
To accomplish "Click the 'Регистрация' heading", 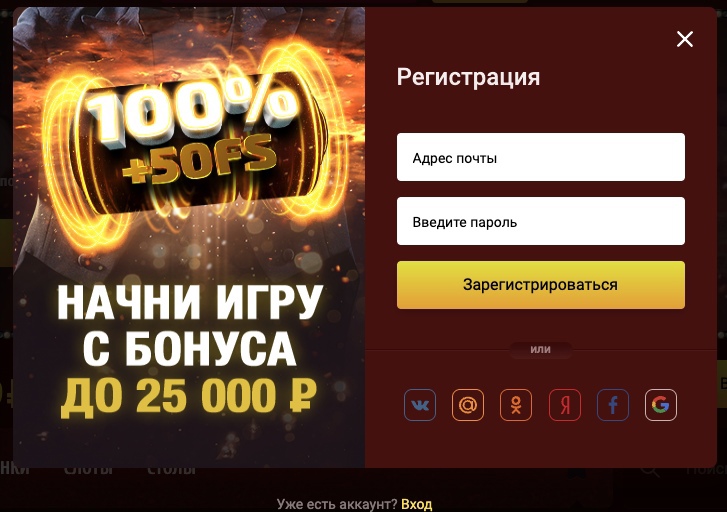I will click(468, 77).
